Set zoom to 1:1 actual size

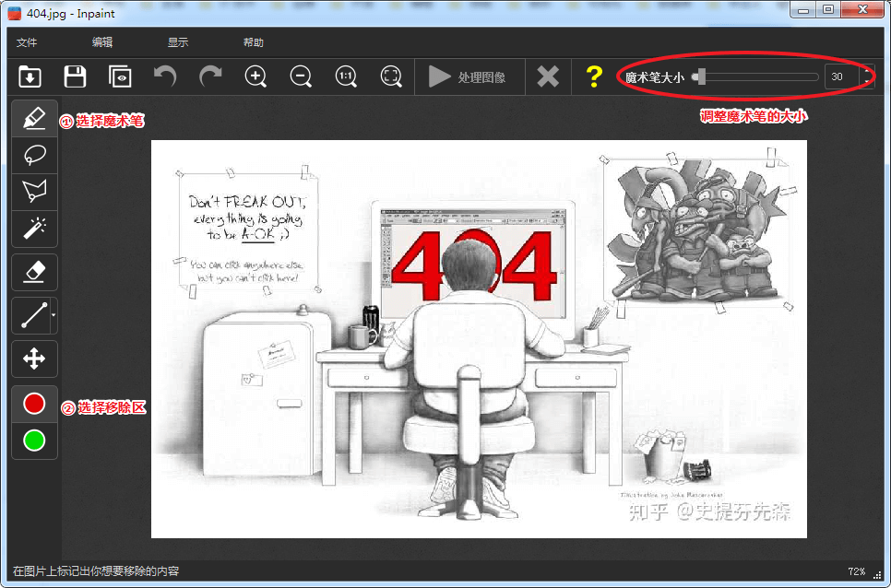[x=346, y=76]
